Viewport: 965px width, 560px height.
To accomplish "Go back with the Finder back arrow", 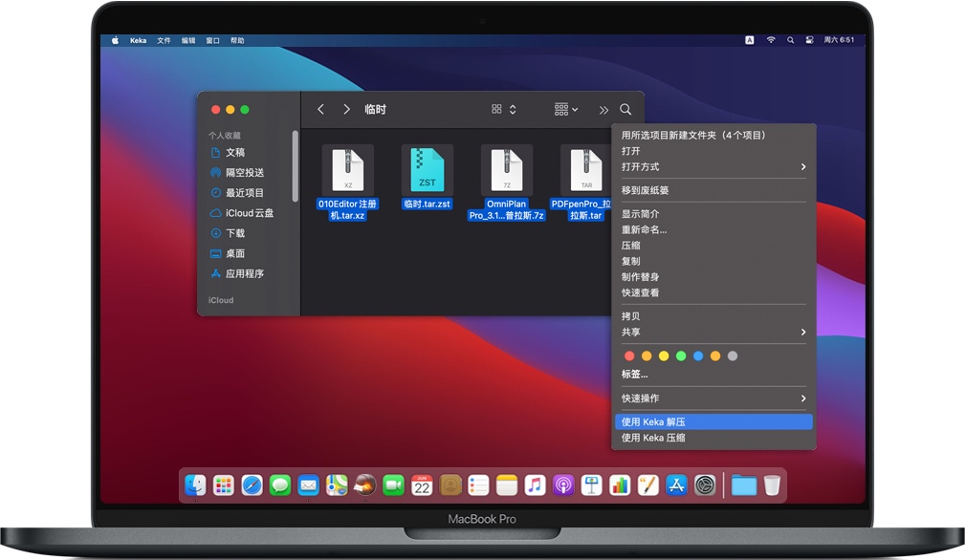I will [320, 110].
